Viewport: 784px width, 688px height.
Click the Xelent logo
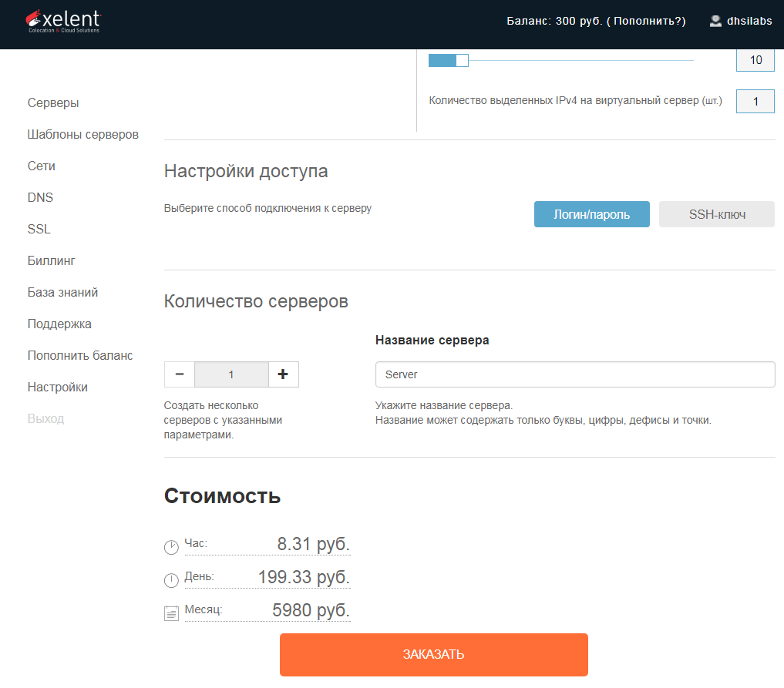coord(63,22)
